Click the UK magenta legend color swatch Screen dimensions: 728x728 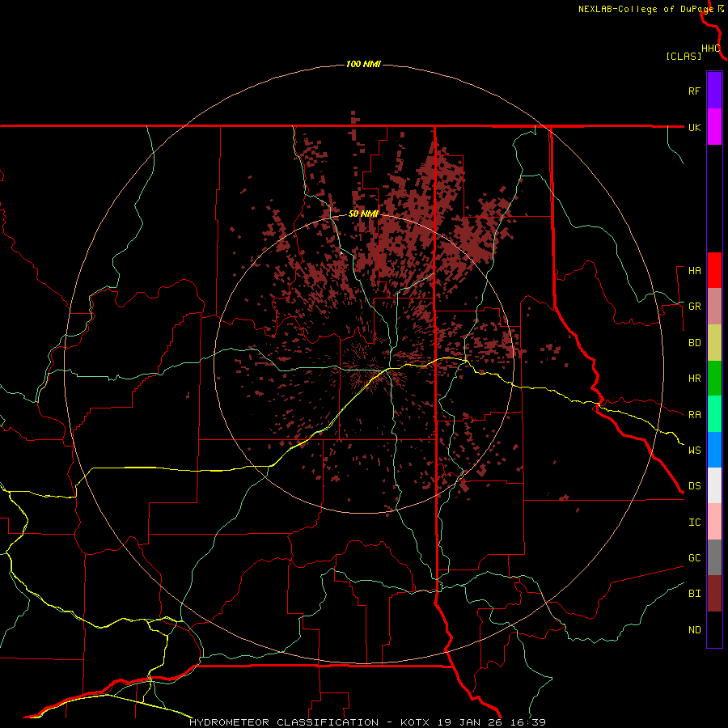pos(714,127)
